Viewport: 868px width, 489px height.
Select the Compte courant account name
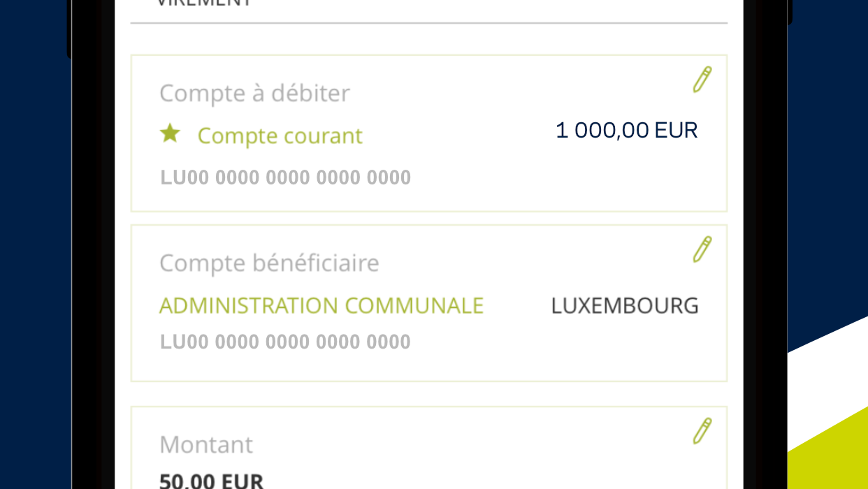click(280, 136)
